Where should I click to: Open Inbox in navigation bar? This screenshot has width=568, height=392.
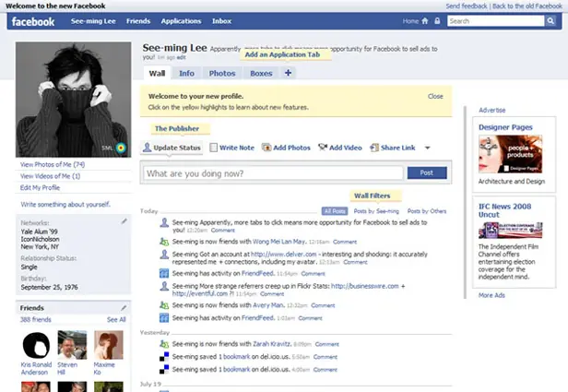point(221,21)
